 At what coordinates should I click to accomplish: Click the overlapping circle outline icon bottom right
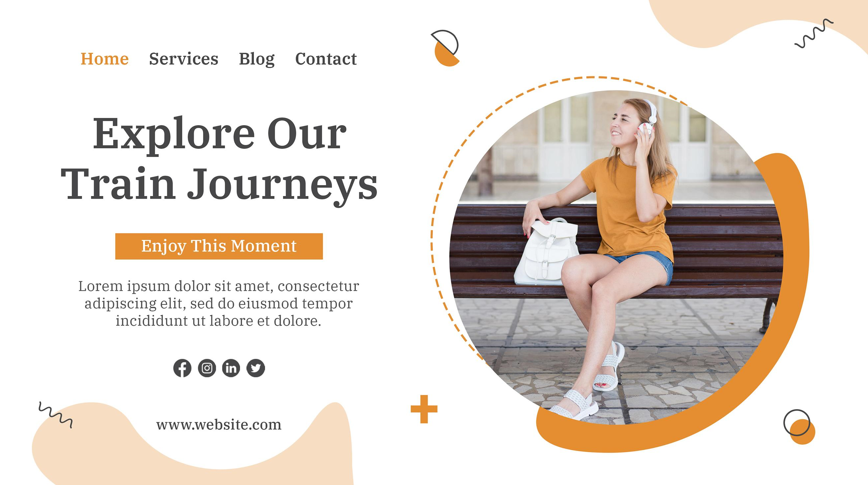[799, 427]
